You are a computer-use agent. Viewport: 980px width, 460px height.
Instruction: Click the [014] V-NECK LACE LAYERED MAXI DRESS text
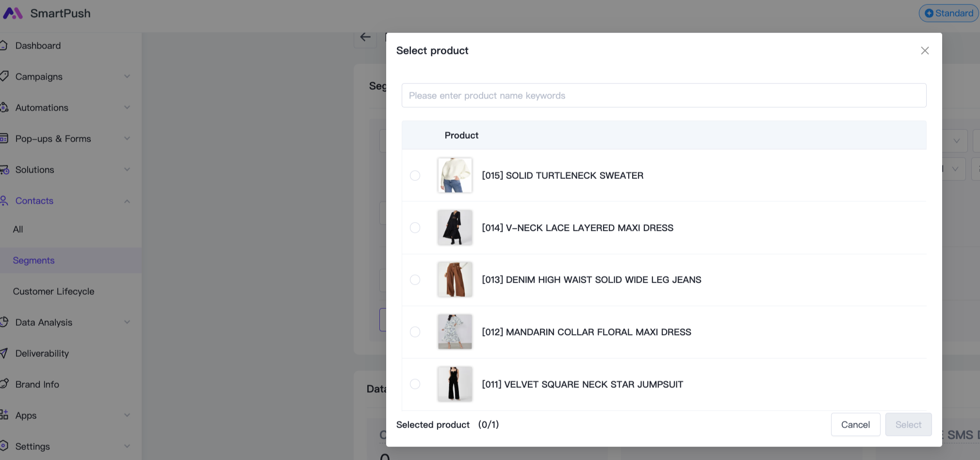click(x=577, y=228)
